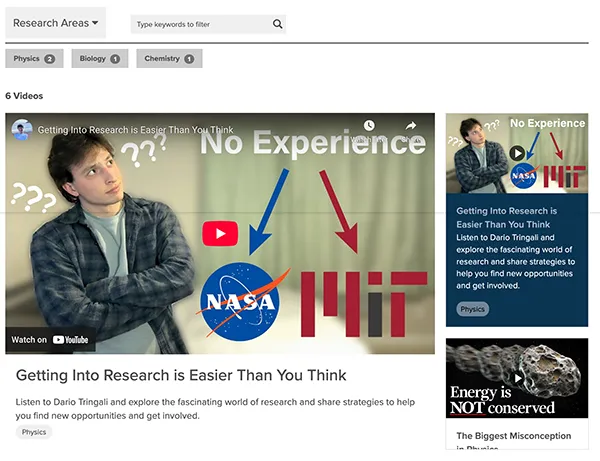
Task: Open Watch on YouTube logo link
Action: pyautogui.click(x=50, y=340)
